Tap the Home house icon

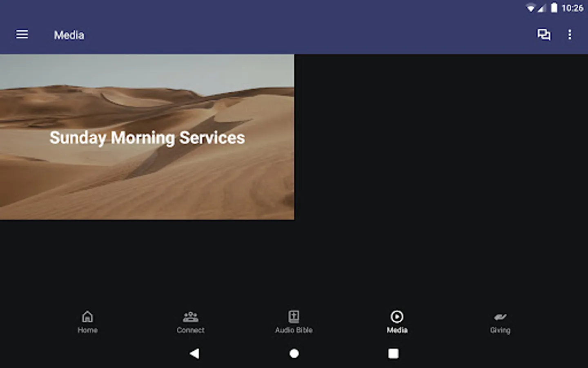87,316
